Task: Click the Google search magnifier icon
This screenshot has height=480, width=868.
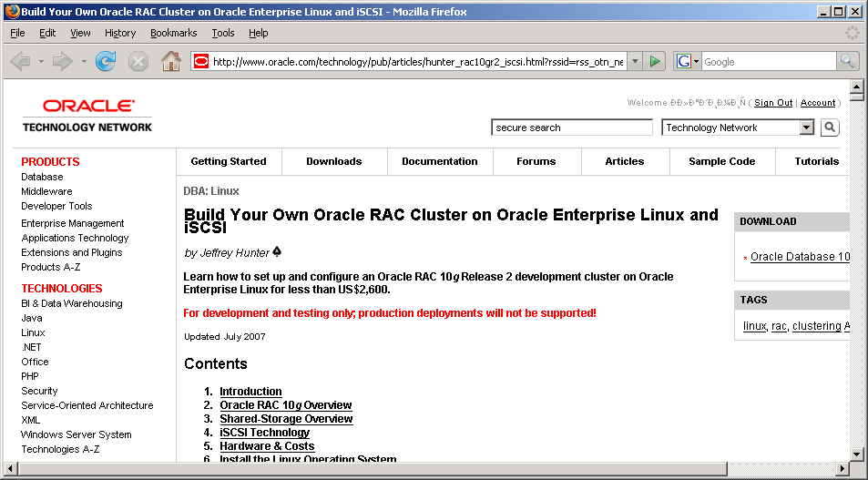Action: [847, 62]
